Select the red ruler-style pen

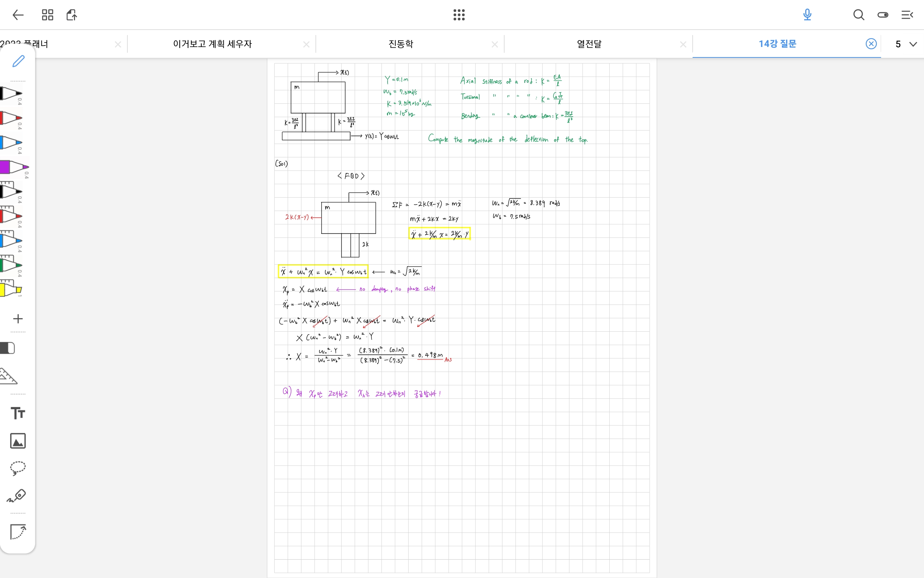[12, 215]
